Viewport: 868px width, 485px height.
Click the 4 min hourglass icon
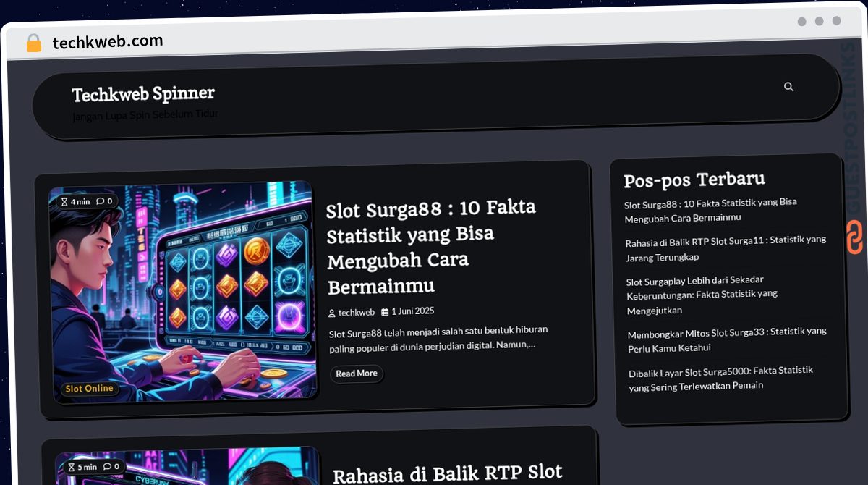[x=64, y=202]
